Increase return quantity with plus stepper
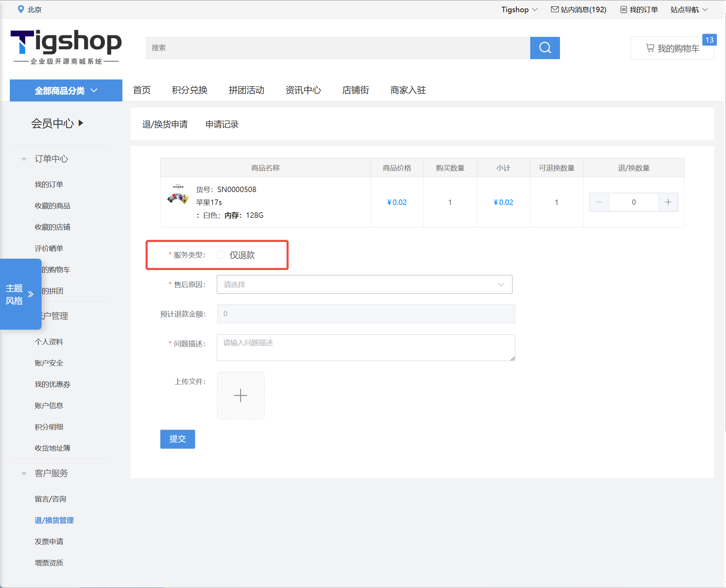The height and width of the screenshot is (588, 726). [x=668, y=202]
